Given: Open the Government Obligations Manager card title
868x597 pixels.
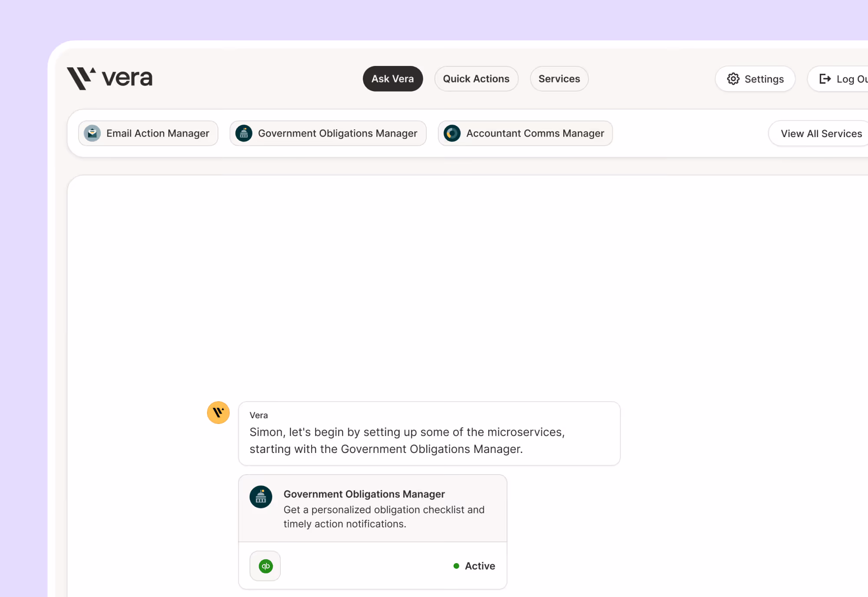Looking at the screenshot, I should tap(364, 494).
